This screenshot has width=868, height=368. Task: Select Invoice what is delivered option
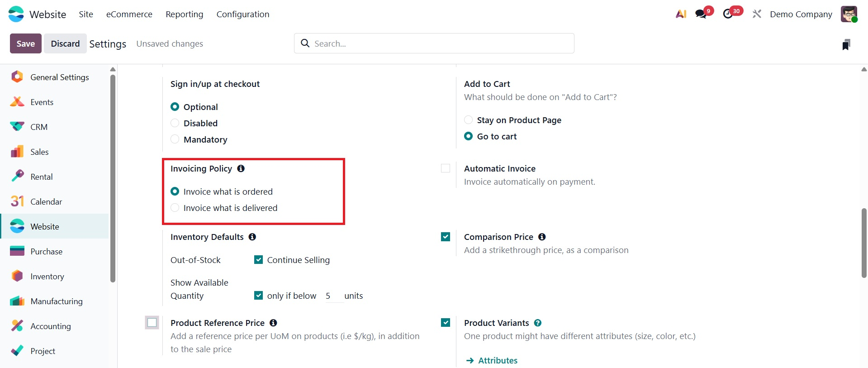pos(175,208)
